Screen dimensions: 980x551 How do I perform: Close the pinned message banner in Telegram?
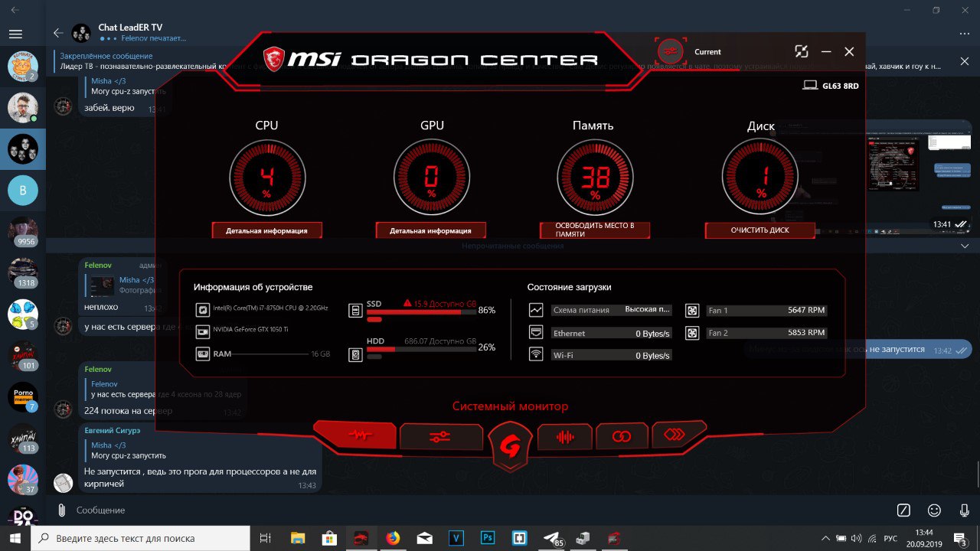pos(965,61)
